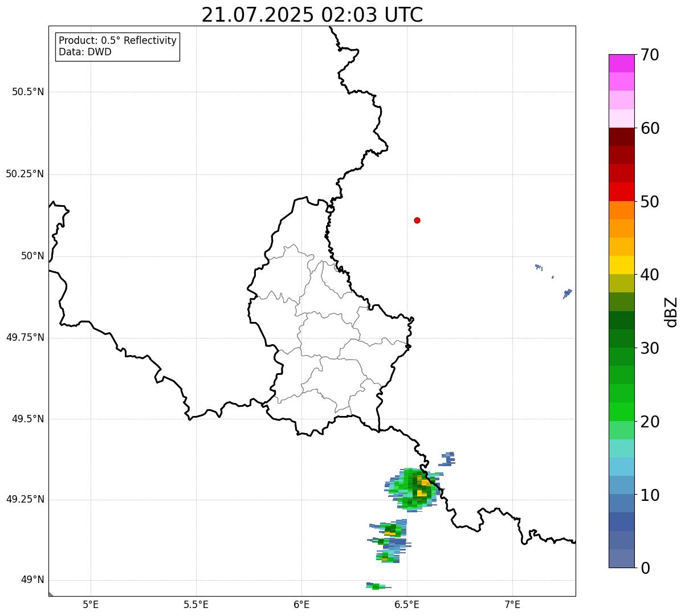Viewport: 685px width, 616px height.
Task: Click the colorbar tick label 40
Action: (650, 275)
